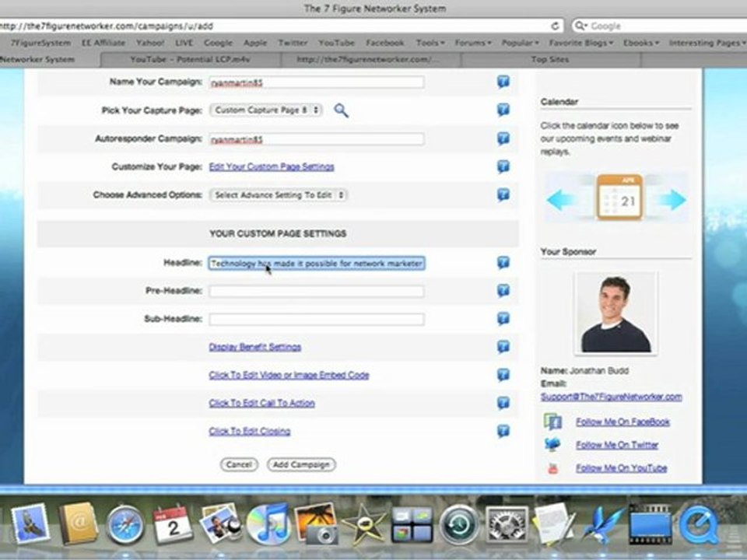Viewport: 747px width, 560px height.
Task: Click the Twitter bird icon in sponsor panel
Action: 552,444
